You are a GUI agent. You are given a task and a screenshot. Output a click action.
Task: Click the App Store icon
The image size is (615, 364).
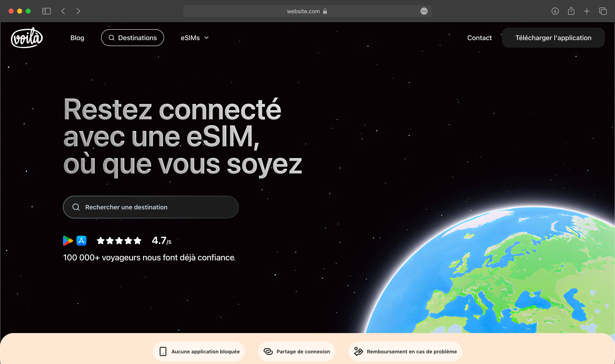click(81, 241)
